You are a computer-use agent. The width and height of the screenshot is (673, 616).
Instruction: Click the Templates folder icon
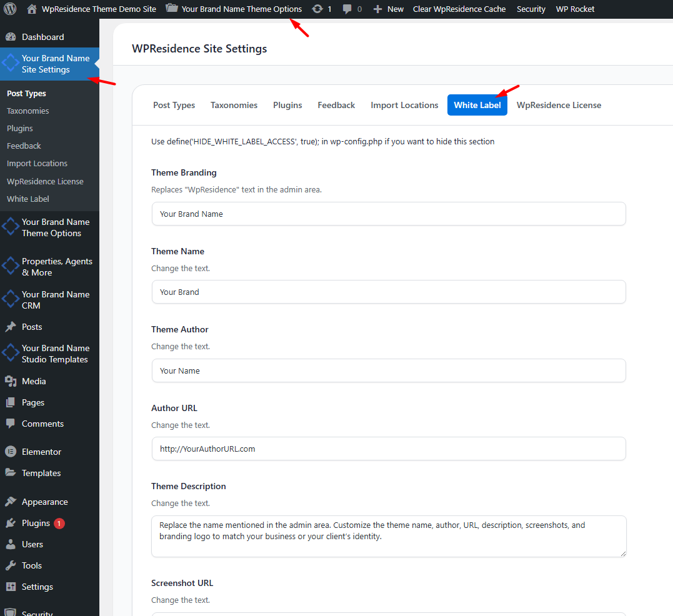tap(11, 473)
